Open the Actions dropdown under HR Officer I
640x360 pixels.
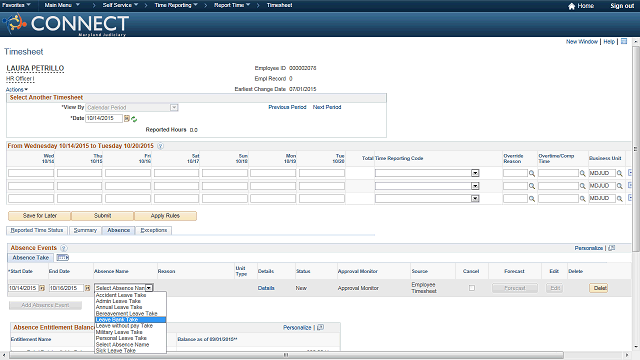[17, 89]
